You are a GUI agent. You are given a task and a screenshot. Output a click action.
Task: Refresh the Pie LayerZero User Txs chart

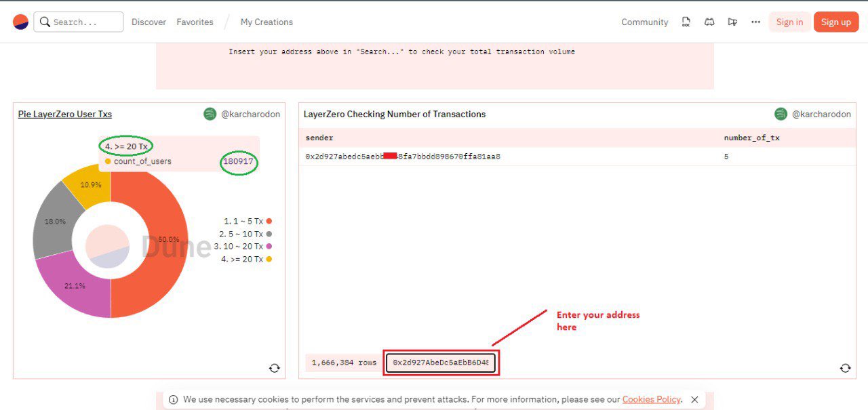pos(274,368)
